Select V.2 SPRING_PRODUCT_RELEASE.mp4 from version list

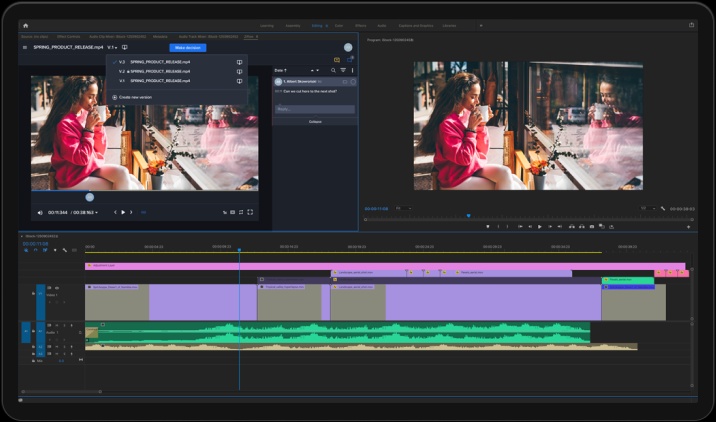pos(155,71)
